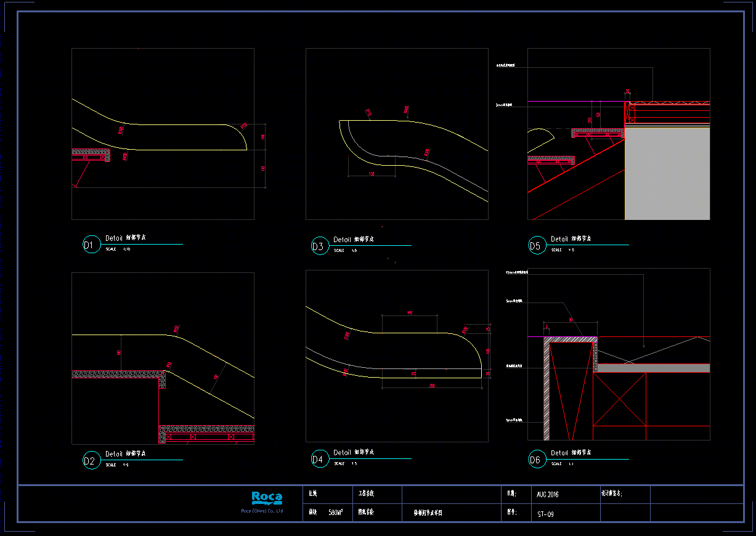Click the D3 detail circle marker

pyautogui.click(x=319, y=246)
